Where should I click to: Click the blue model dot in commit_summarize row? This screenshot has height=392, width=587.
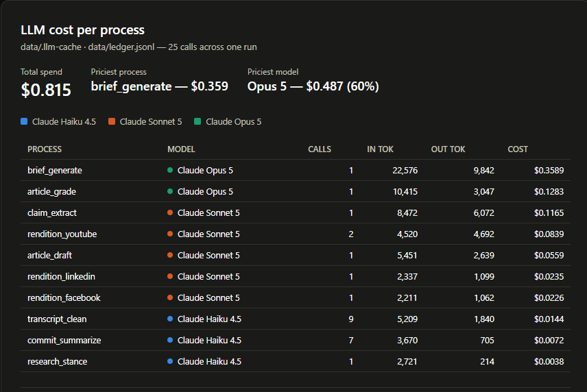coord(170,340)
